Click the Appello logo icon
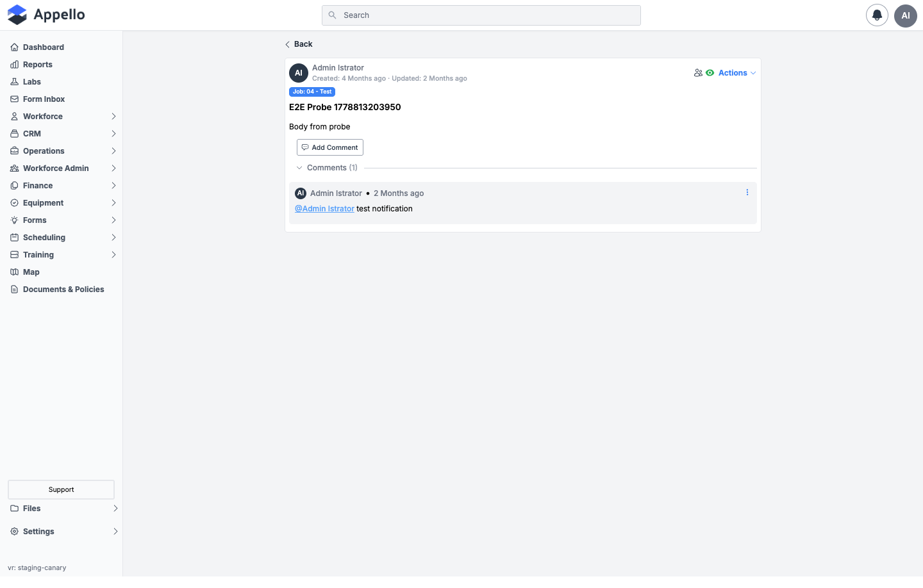The width and height of the screenshot is (923, 588). 17,15
